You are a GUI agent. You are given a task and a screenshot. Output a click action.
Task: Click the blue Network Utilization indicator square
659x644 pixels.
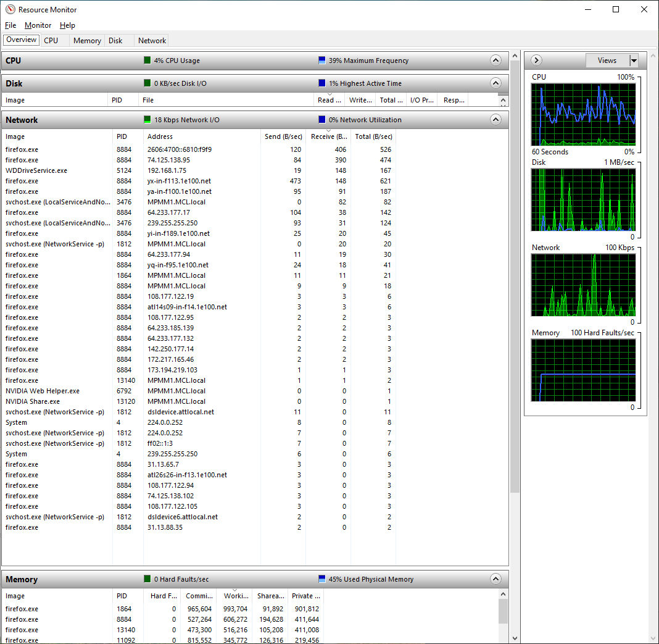(322, 119)
